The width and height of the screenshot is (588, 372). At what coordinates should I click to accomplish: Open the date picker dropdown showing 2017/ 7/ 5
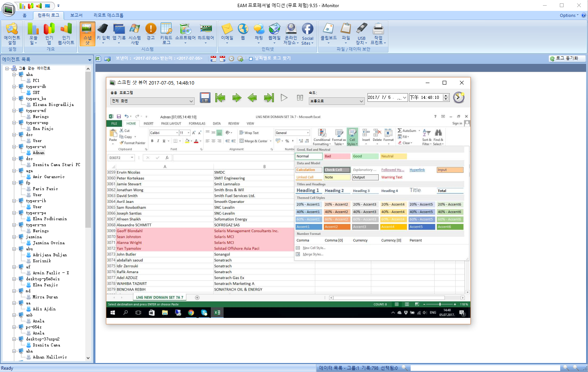tap(405, 97)
